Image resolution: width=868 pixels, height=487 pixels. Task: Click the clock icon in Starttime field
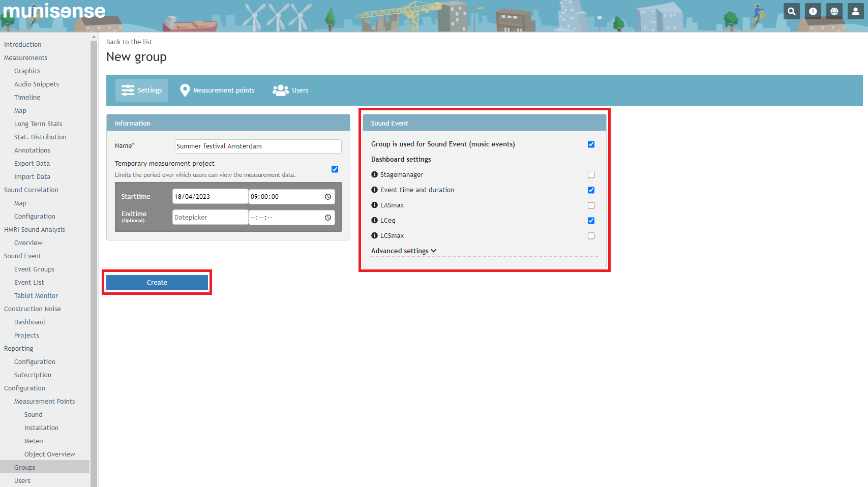tap(328, 197)
